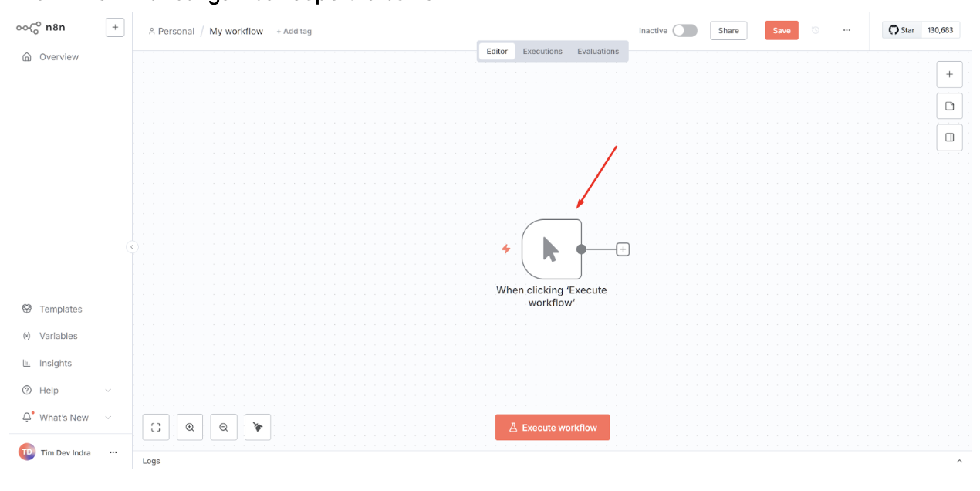Toggle the Inactive workflow switch
980x491 pixels.
point(684,30)
